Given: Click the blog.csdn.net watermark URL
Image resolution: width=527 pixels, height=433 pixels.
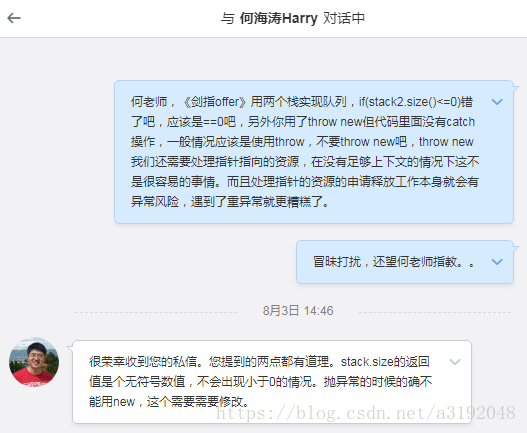Looking at the screenshot, I should tap(366, 413).
